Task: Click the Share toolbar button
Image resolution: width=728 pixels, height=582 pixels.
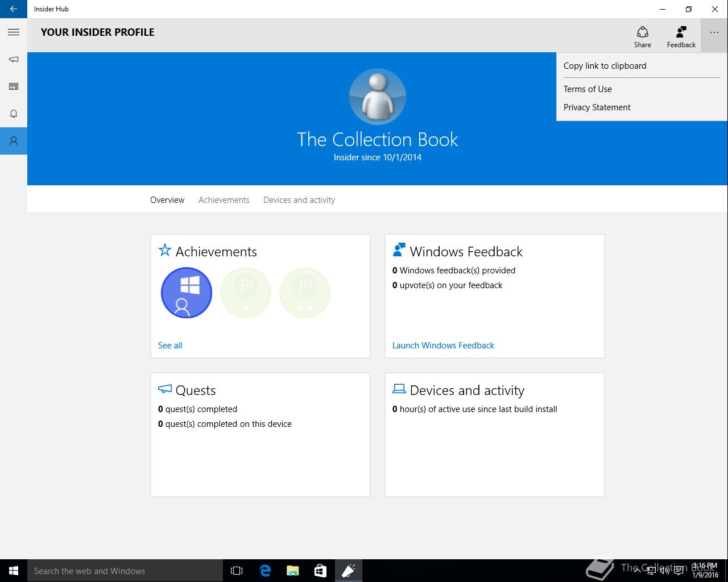Action: coord(643,36)
